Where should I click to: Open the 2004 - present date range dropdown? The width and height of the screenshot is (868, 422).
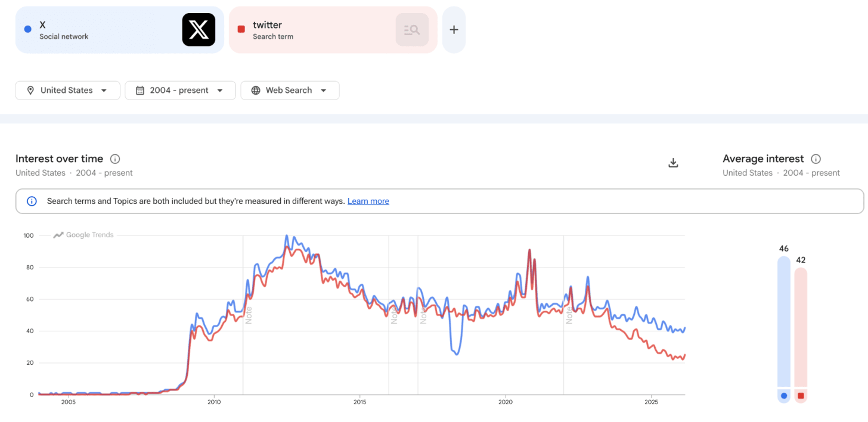(x=180, y=91)
